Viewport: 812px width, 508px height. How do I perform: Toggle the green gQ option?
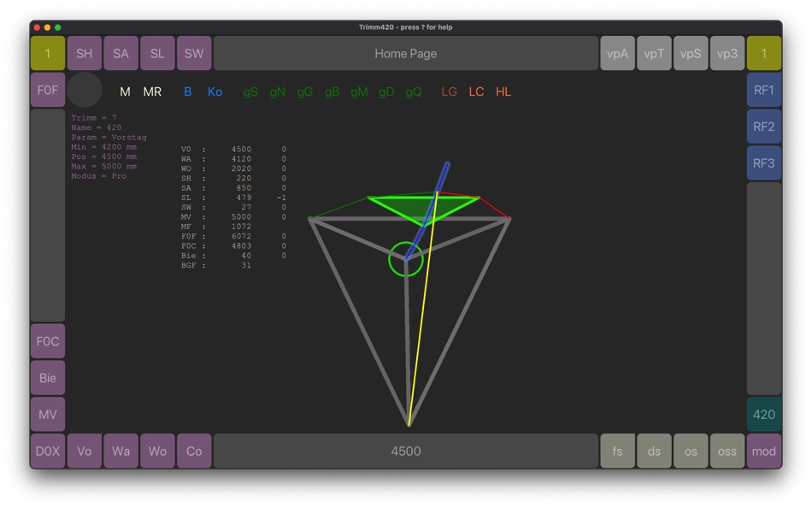pyautogui.click(x=413, y=92)
